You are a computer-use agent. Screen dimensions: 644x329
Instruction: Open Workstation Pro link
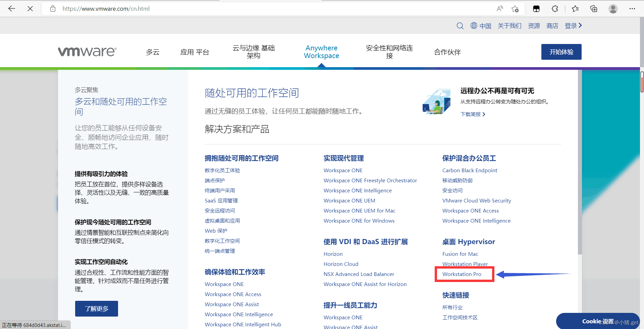pos(462,274)
